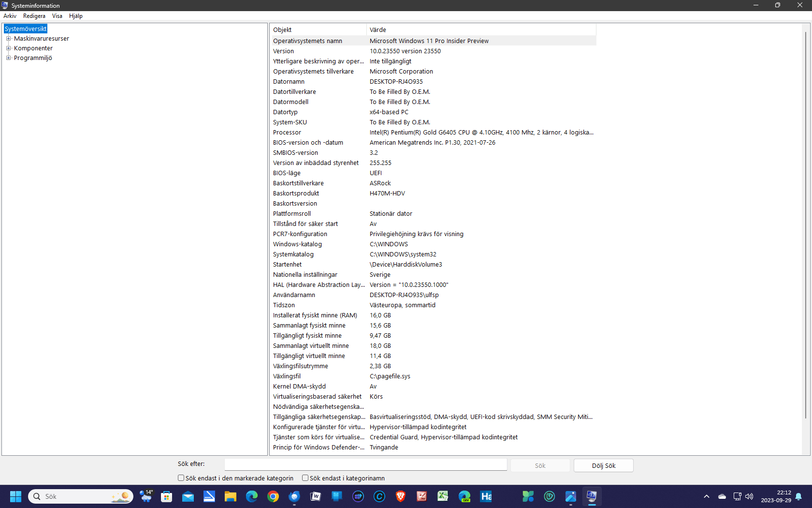This screenshot has width=812, height=508.
Task: Select the Processor row
Action: tap(433, 133)
